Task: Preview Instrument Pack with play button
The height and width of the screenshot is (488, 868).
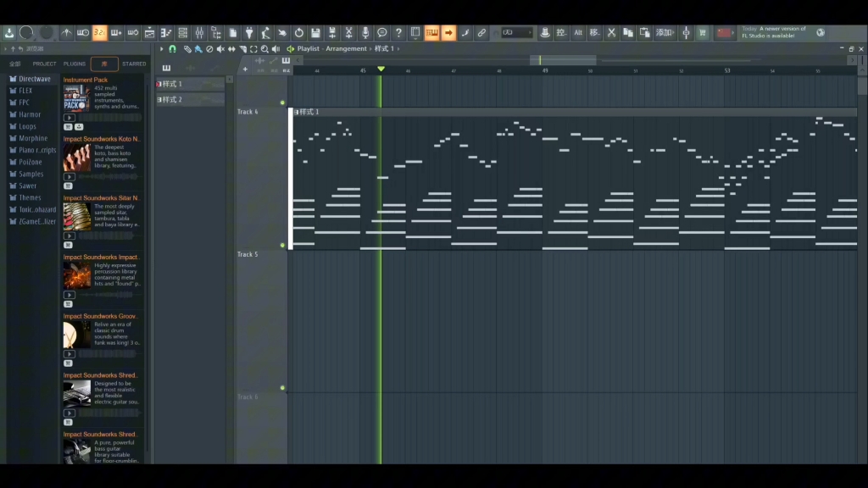Action: [x=70, y=118]
